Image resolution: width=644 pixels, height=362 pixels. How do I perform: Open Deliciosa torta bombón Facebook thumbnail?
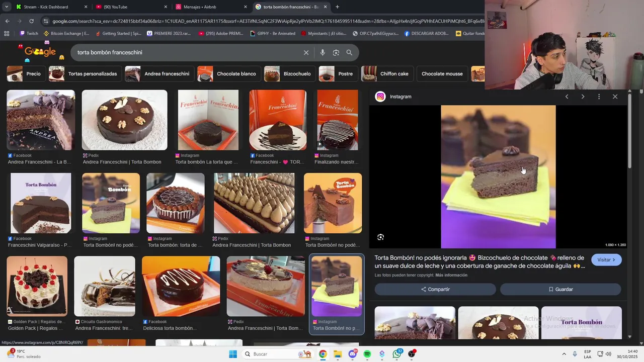click(x=181, y=286)
